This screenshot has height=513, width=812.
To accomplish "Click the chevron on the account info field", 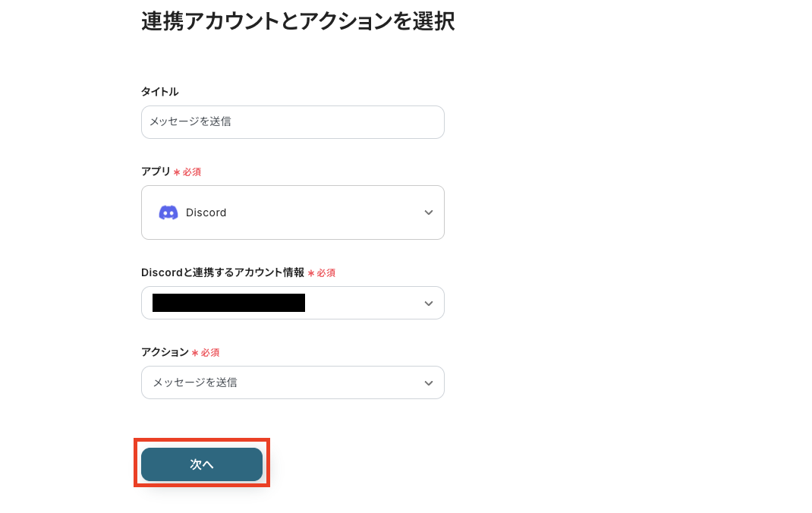I will 428,303.
